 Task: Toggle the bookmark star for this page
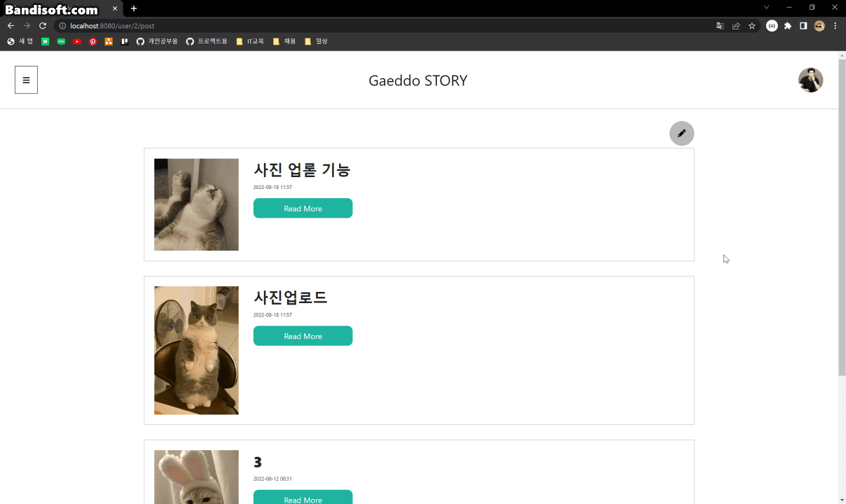tap(752, 25)
